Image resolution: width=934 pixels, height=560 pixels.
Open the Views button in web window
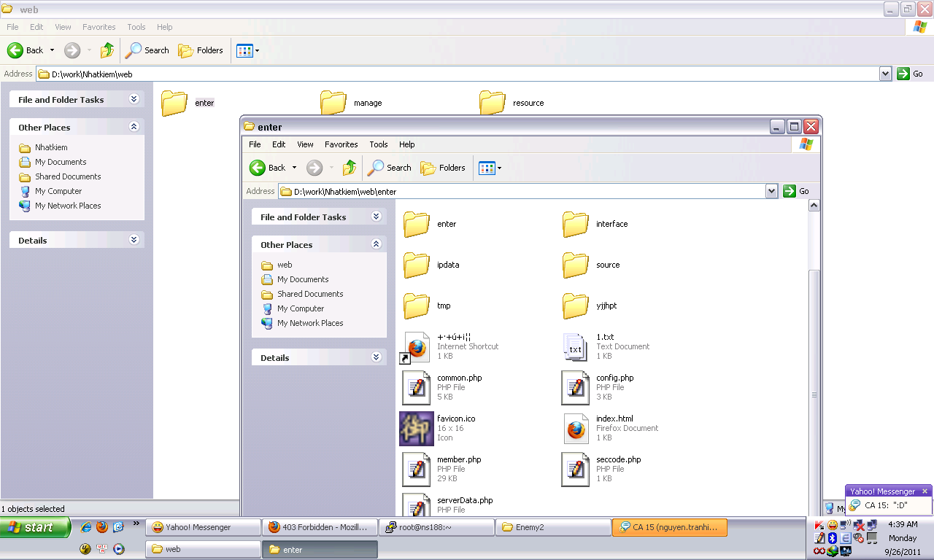pyautogui.click(x=248, y=50)
